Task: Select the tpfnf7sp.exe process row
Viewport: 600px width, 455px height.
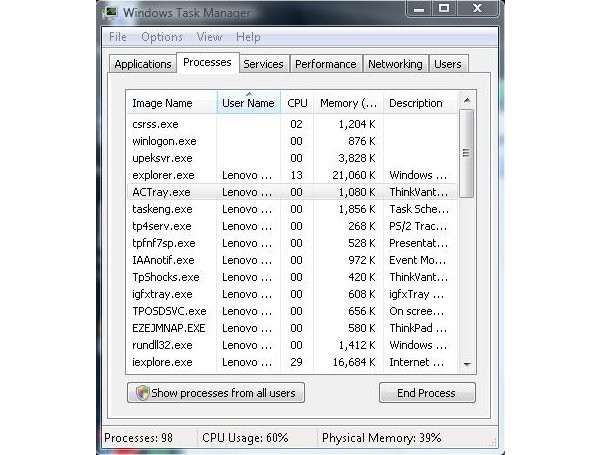Action: pyautogui.click(x=292, y=243)
